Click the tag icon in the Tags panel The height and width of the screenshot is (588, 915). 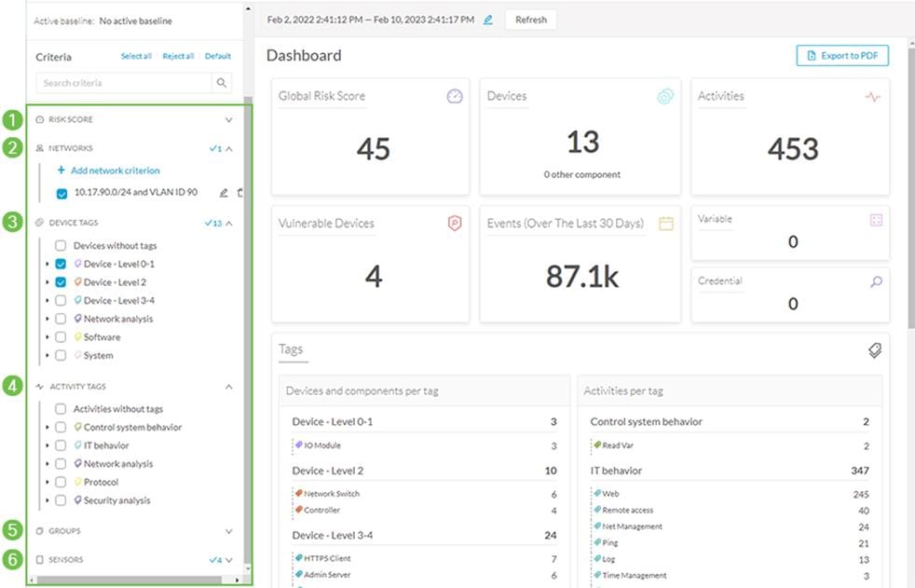[x=874, y=350]
